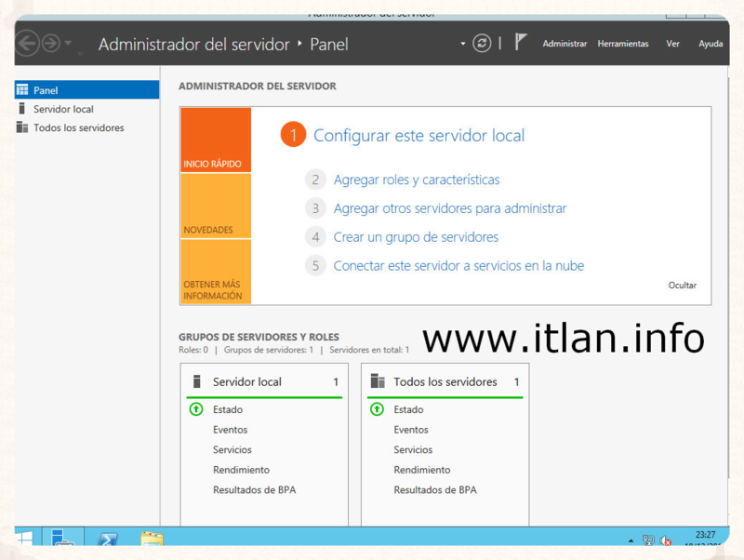Click the forward navigation arrow

tap(50, 43)
